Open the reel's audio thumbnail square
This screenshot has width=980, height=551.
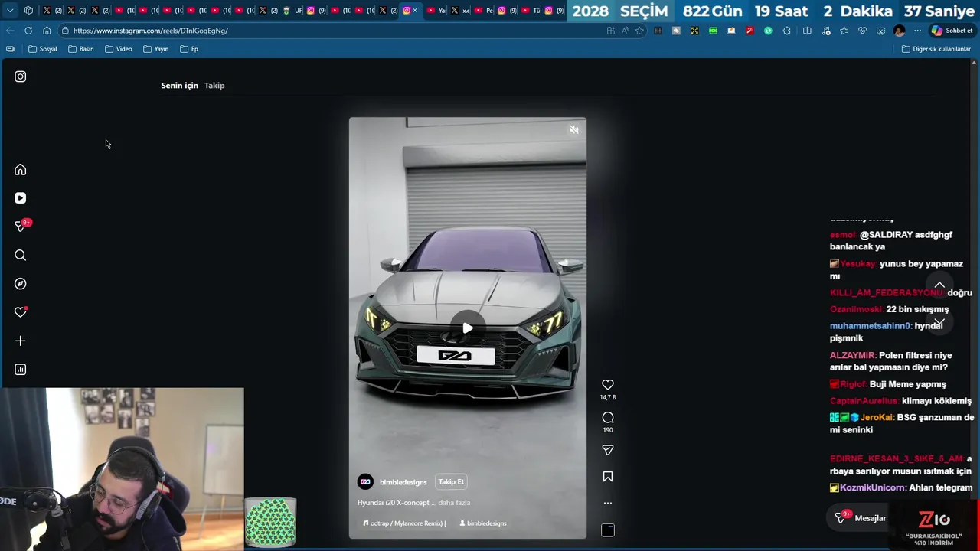(608, 530)
